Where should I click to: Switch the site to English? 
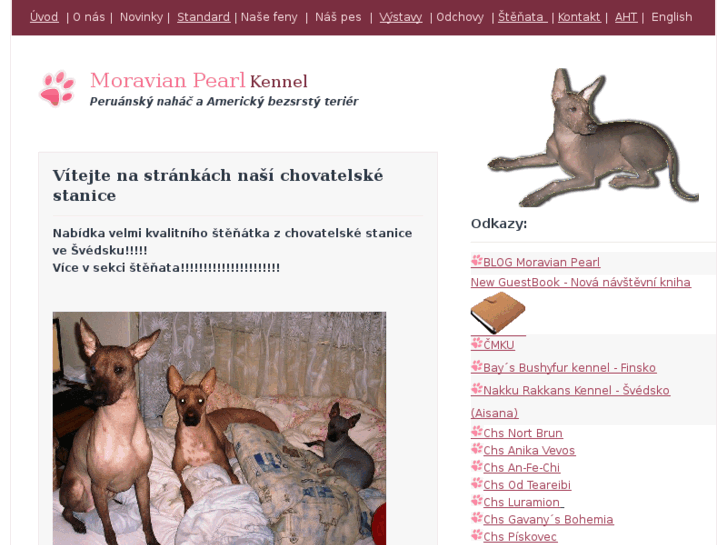point(671,17)
